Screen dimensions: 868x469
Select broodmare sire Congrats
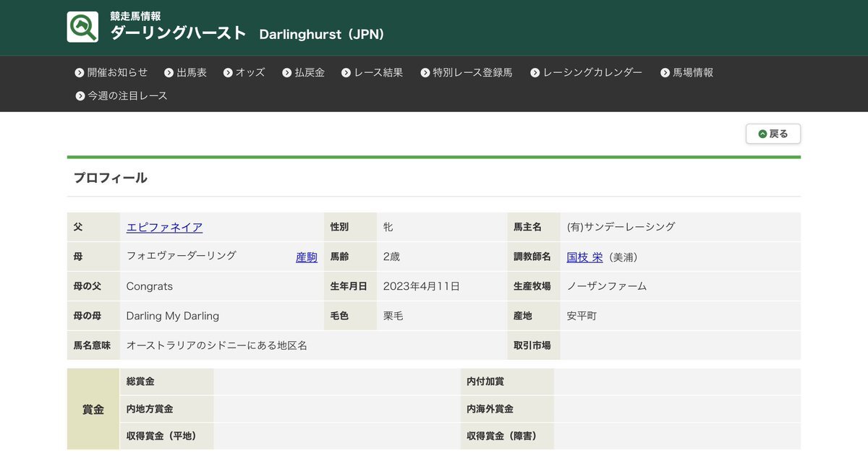(150, 286)
